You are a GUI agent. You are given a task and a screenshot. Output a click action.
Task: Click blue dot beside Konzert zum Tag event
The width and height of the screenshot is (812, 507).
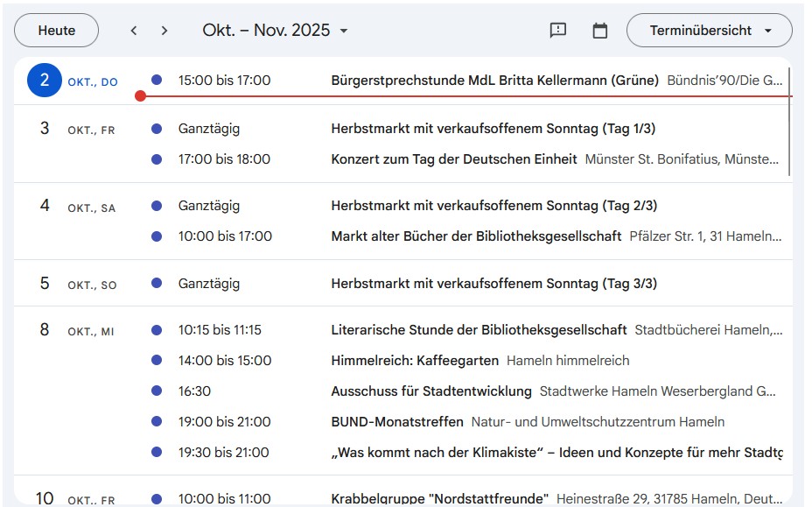pos(157,159)
